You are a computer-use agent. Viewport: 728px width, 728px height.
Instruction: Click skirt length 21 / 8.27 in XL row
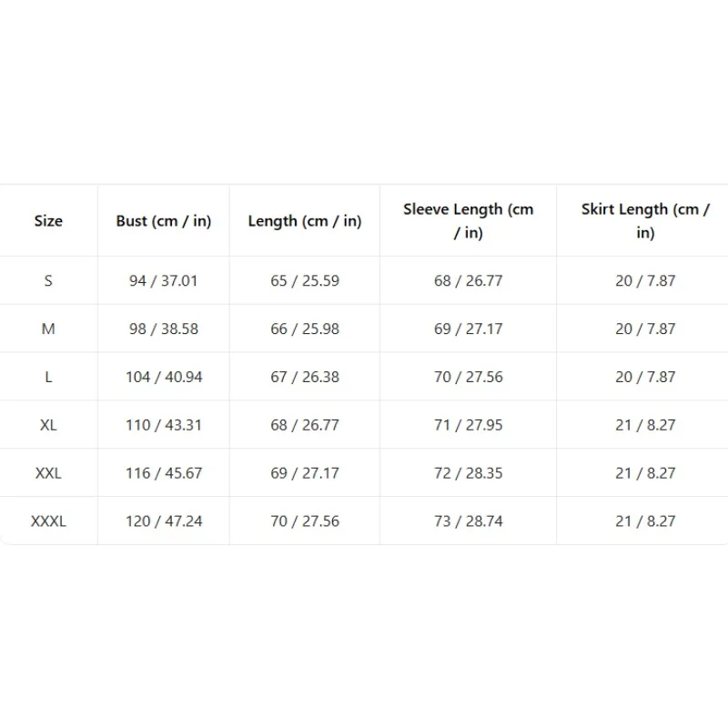[645, 425]
